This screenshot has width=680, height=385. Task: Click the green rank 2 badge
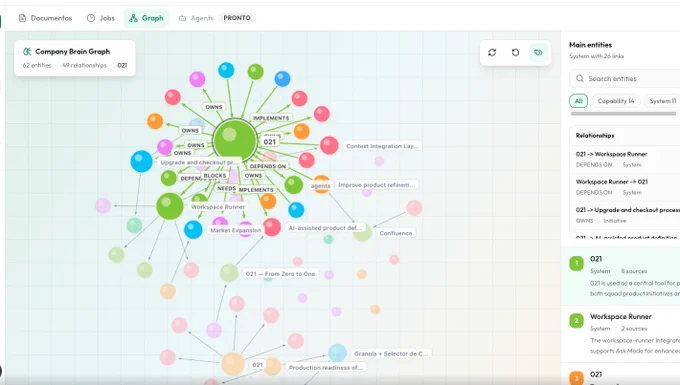tap(576, 321)
